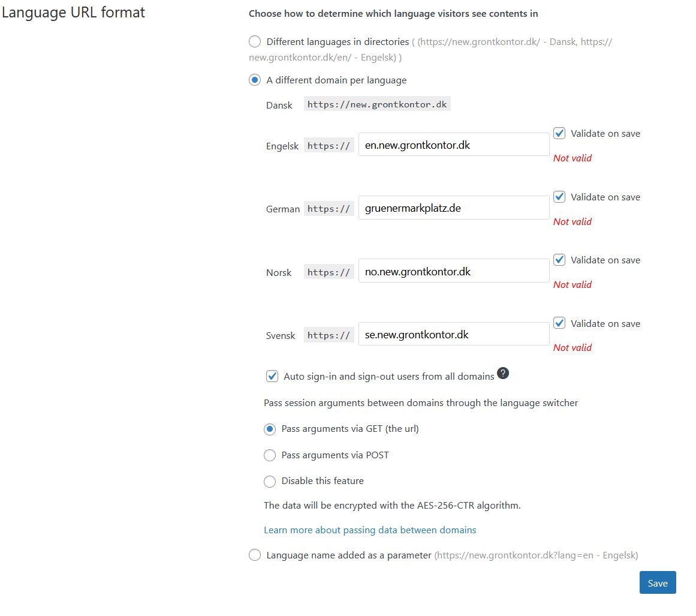Toggle Auto sign-in and sign-out checkbox
The height and width of the screenshot is (616, 696).
[272, 377]
